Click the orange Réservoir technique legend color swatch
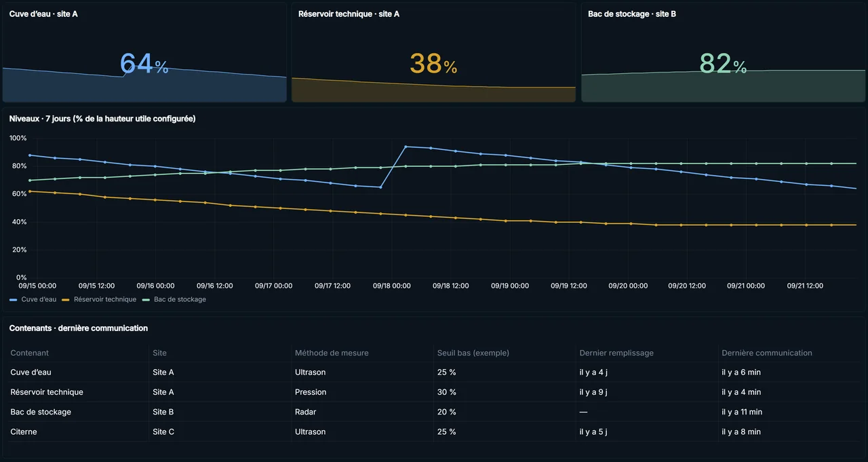The width and height of the screenshot is (868, 462). click(66, 299)
